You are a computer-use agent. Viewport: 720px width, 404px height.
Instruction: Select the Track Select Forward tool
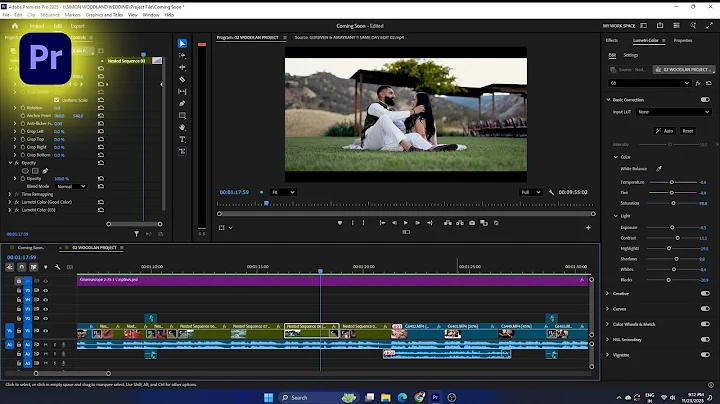coord(182,56)
